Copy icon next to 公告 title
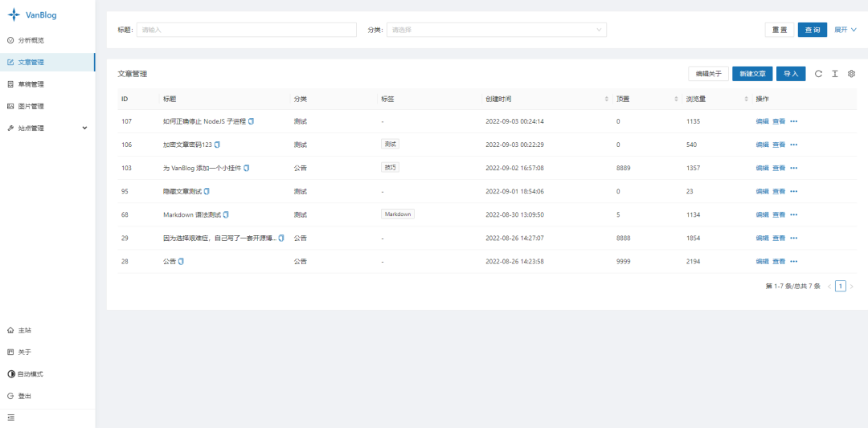868x428 pixels. [181, 261]
